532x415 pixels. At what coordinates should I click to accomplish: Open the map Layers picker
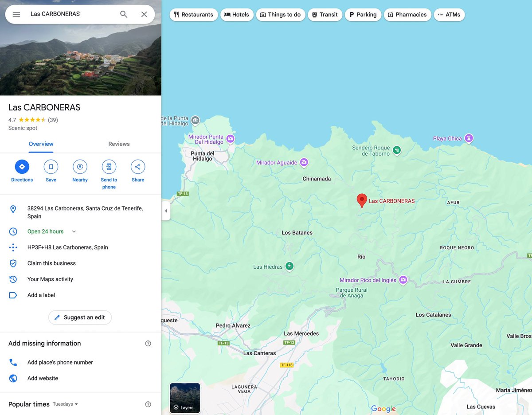click(184, 398)
